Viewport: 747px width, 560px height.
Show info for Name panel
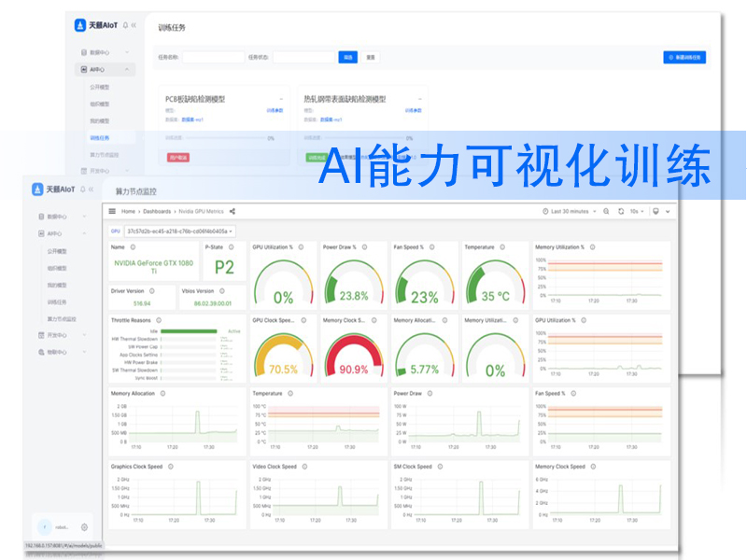133,247
